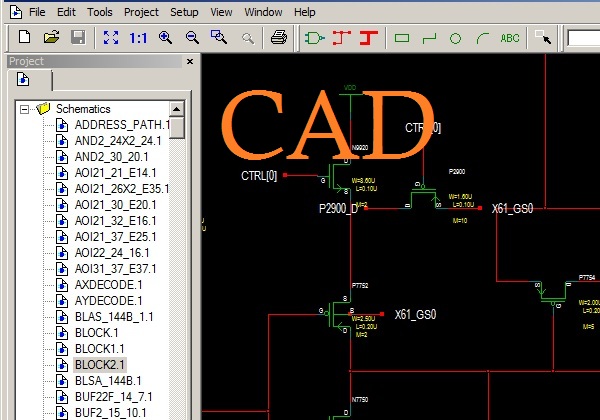Select the red thick bus tool
This screenshot has height=420, width=600.
(368, 38)
